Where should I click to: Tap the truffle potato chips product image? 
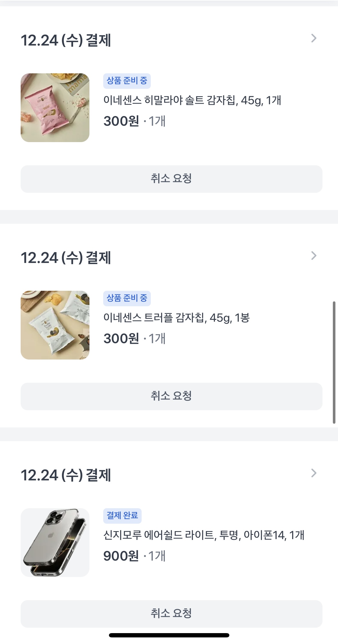[x=55, y=325]
